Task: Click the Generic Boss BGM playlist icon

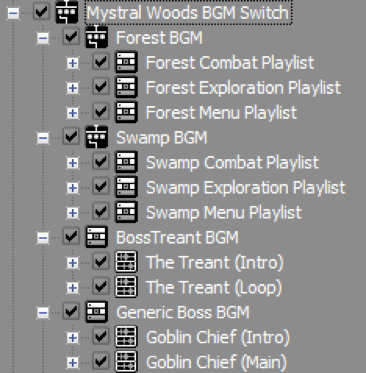Action: [x=97, y=312]
